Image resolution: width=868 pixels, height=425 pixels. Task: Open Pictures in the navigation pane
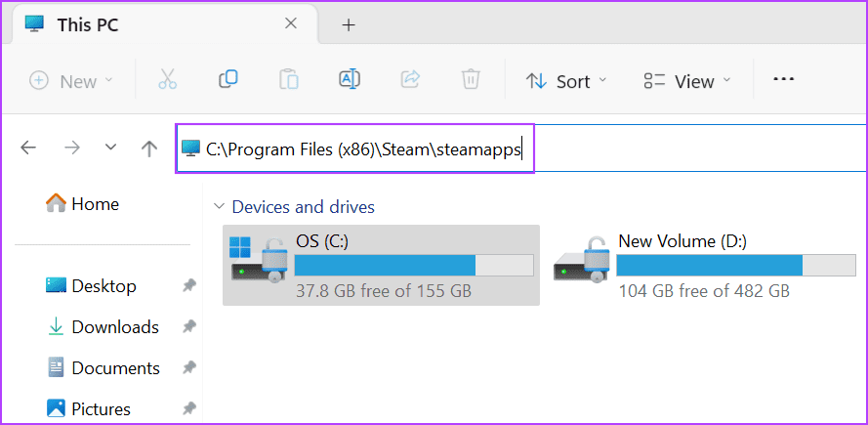pyautogui.click(x=89, y=409)
